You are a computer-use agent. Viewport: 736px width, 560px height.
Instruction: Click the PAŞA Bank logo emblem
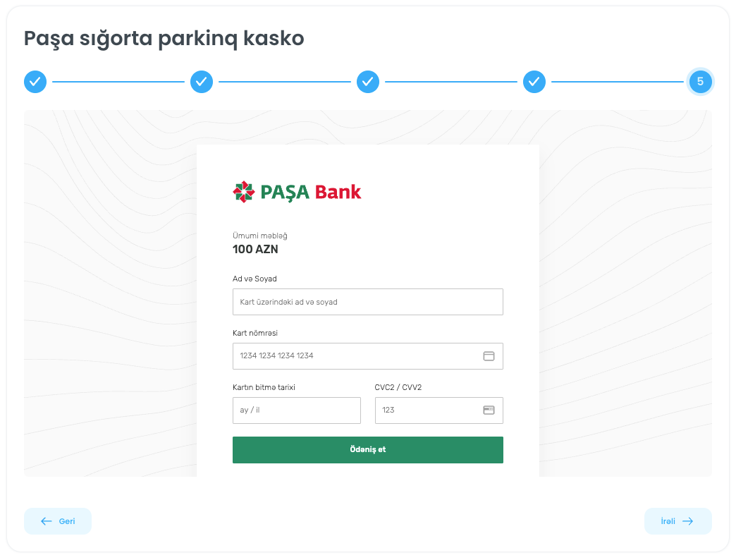point(243,192)
